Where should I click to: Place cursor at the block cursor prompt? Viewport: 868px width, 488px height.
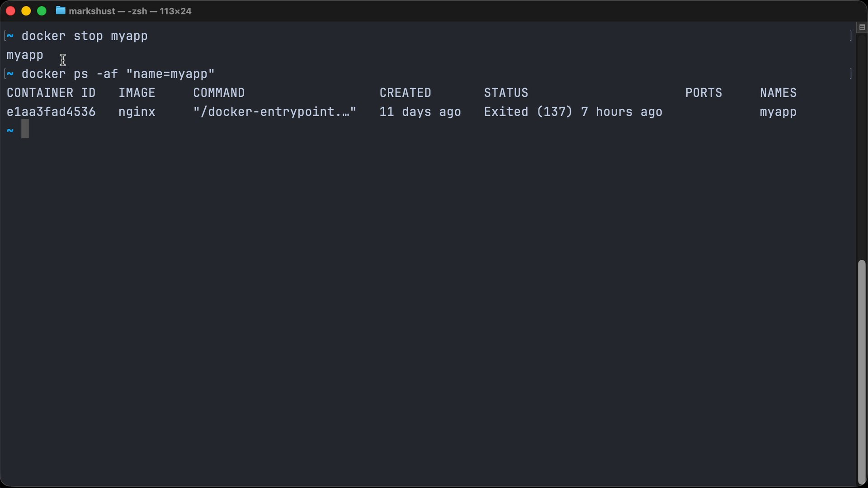(x=25, y=129)
